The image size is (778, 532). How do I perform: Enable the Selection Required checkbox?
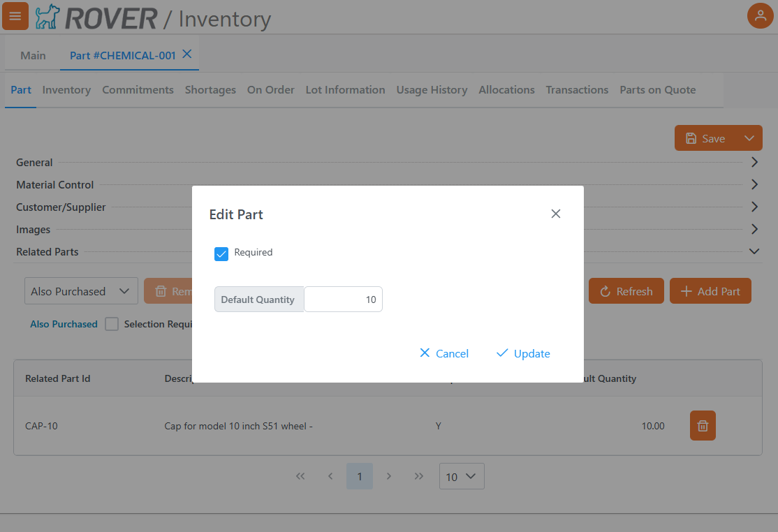[x=112, y=324]
